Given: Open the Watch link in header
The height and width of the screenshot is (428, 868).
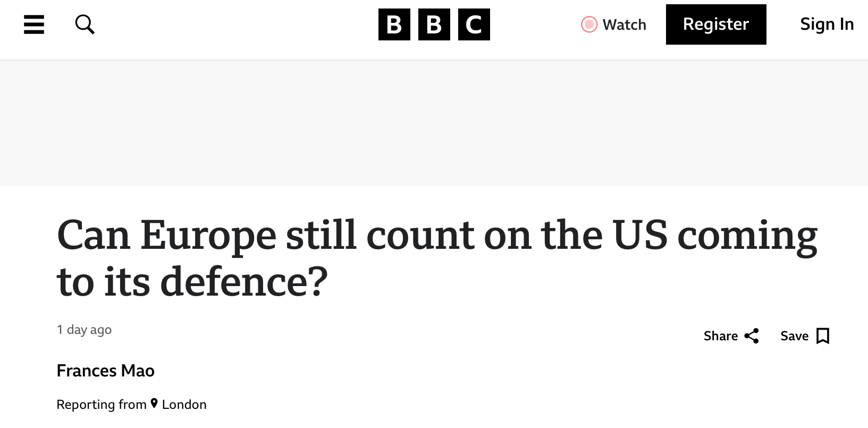Looking at the screenshot, I should click(x=614, y=24).
